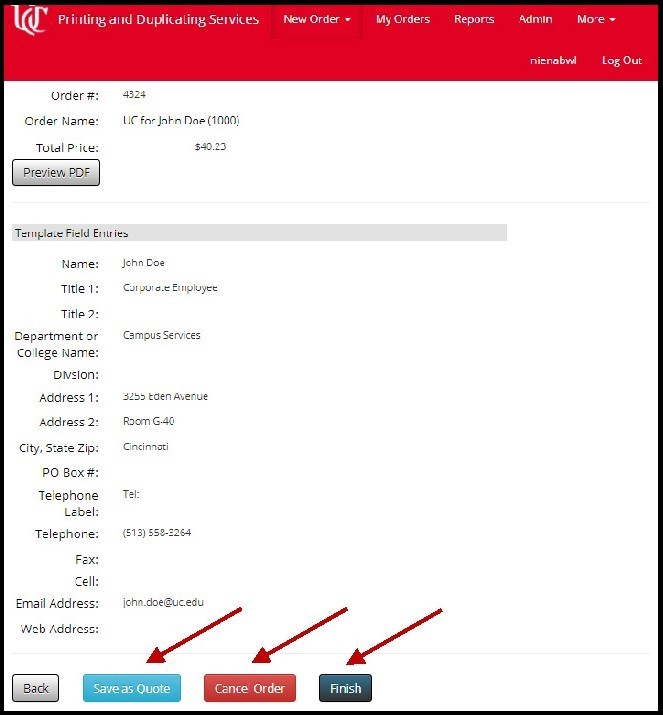This screenshot has height=715, width=663.
Task: Click the 3255 Eden Avenue address value
Action: pyautogui.click(x=165, y=397)
